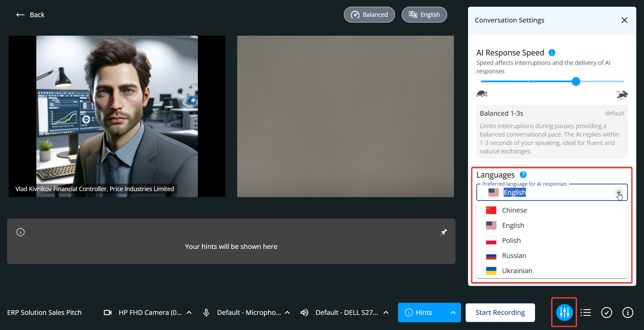Open the Hints options chevron
The image size is (644, 330).
453,313
